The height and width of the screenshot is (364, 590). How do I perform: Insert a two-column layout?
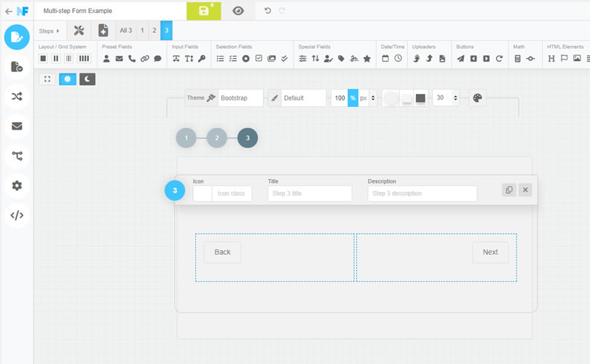pos(55,58)
